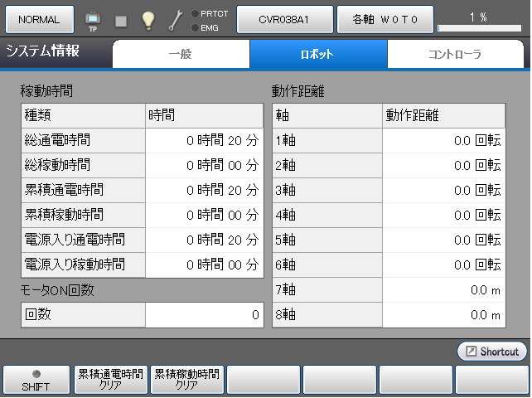Click the PRTCT indicator lamp
The width and height of the screenshot is (532, 398).
pos(195,13)
